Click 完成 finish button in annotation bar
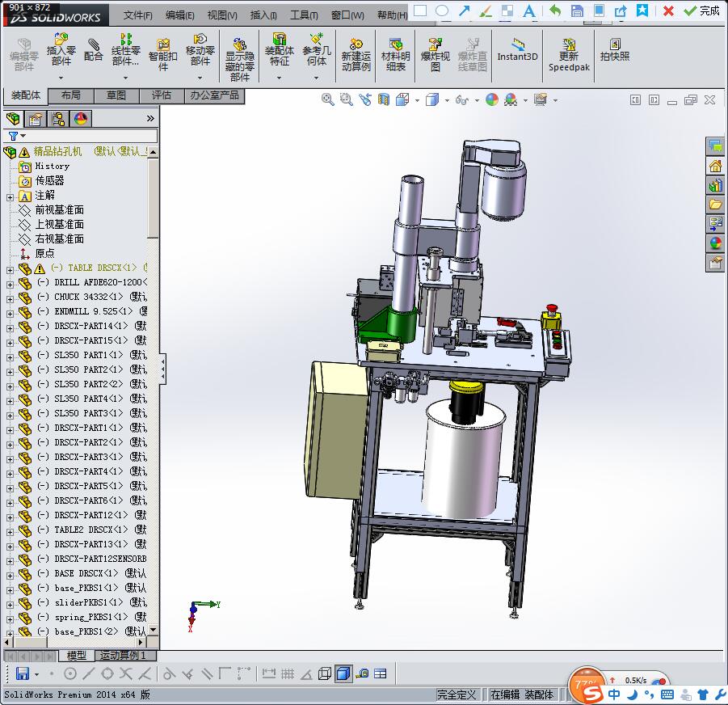The width and height of the screenshot is (728, 705). (x=701, y=11)
